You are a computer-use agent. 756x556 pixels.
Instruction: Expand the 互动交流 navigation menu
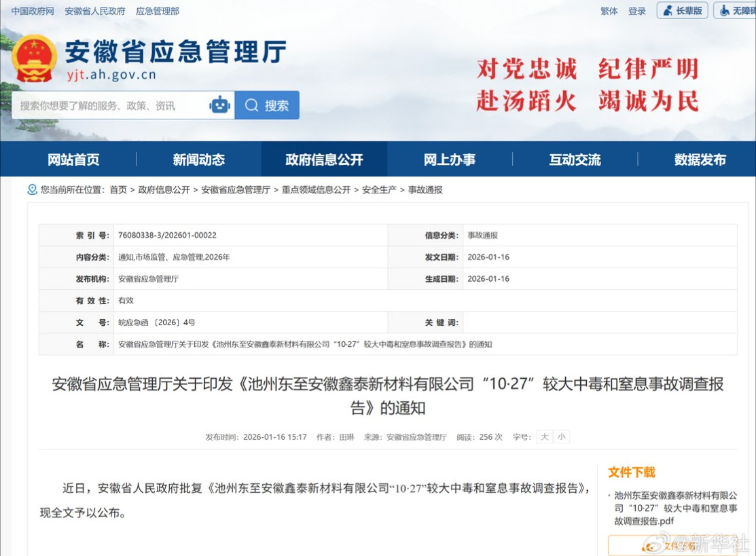tap(575, 160)
